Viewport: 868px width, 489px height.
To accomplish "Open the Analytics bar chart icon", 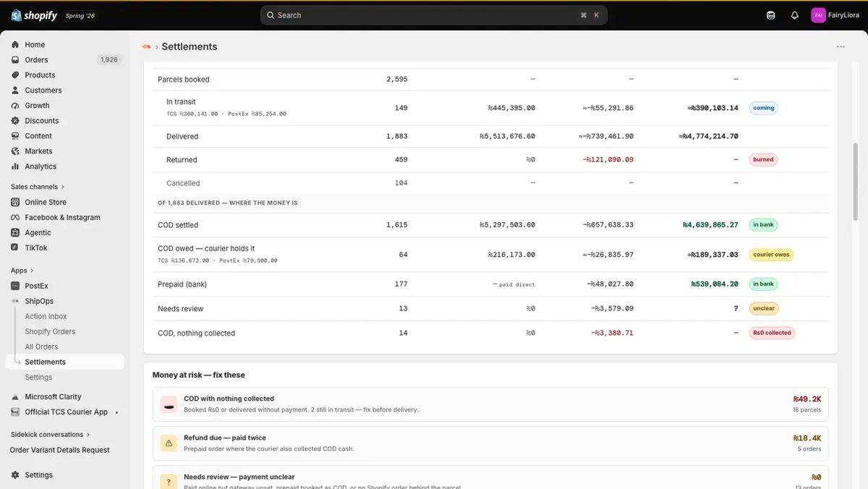I will 15,166.
